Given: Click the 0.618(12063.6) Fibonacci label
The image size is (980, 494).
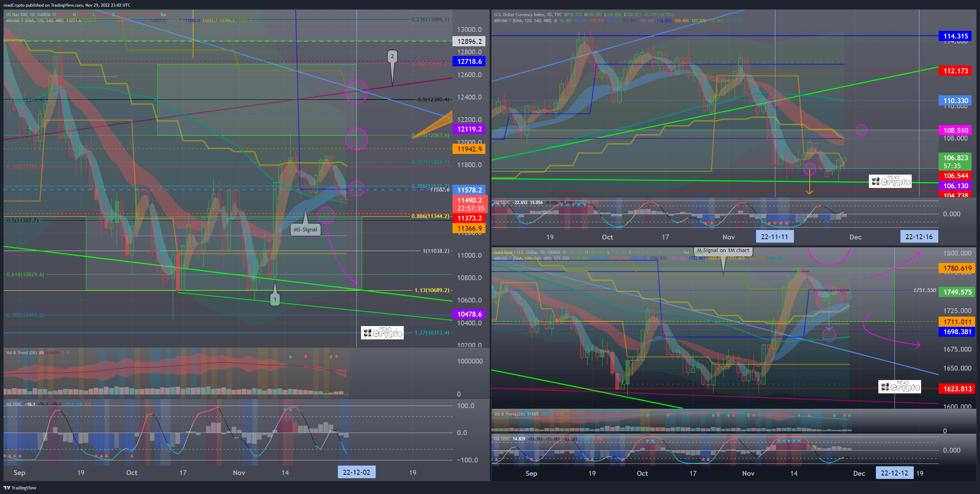Looking at the screenshot, I should 430,135.
